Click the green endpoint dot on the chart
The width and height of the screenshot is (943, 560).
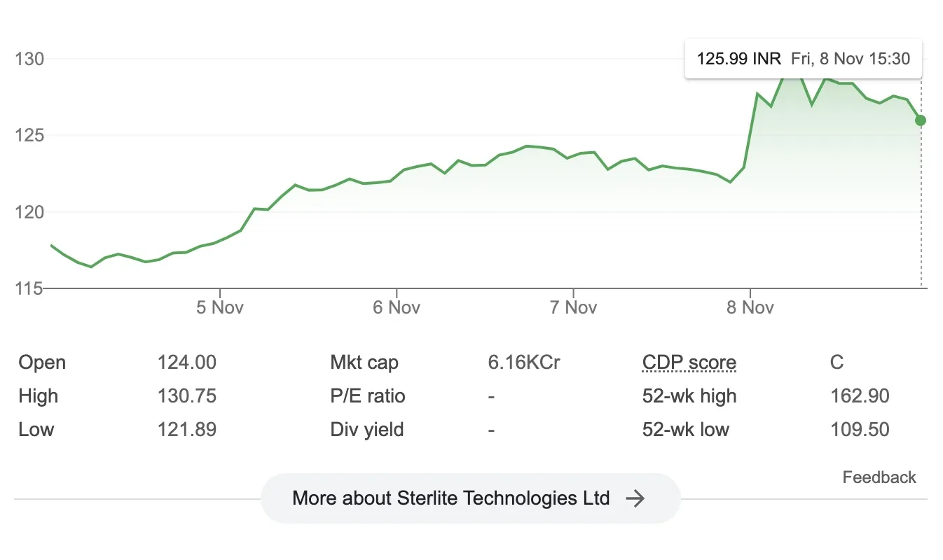920,120
